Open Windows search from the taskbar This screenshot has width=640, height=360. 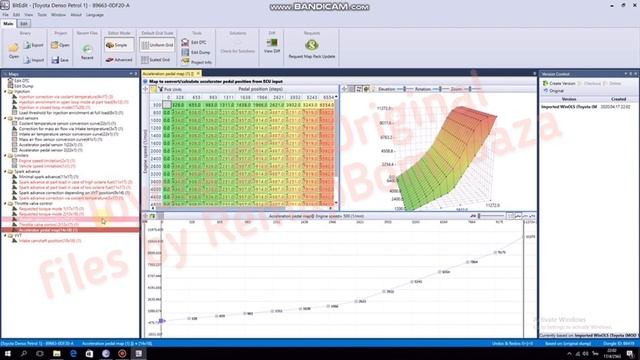click(x=24, y=353)
